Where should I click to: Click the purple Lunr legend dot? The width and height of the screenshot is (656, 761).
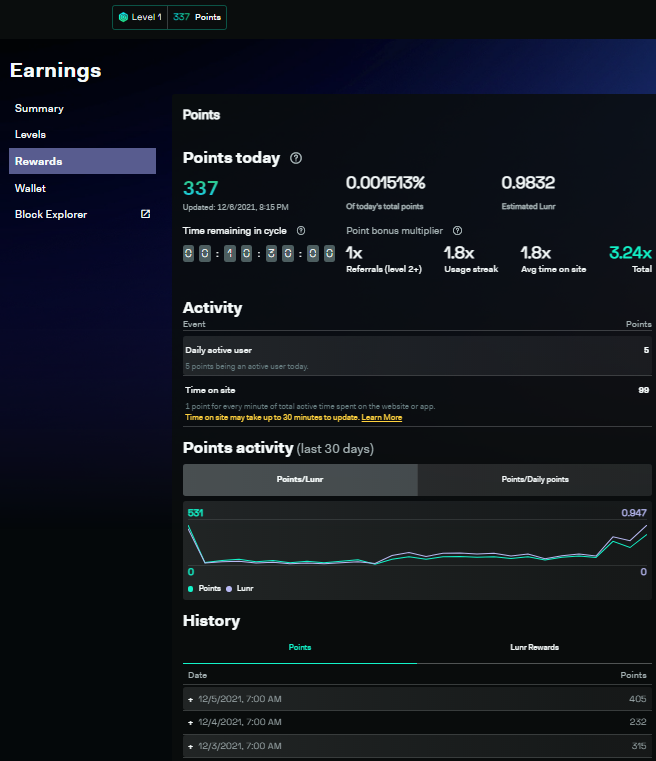[x=229, y=589]
